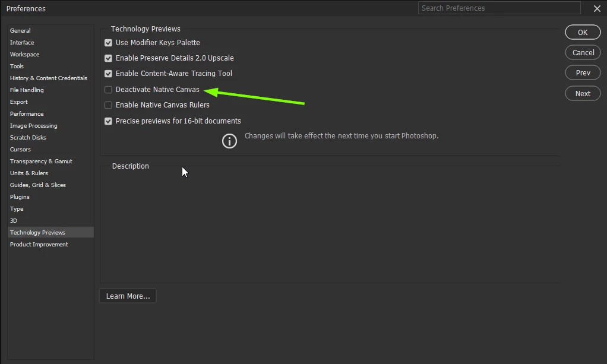Click the Technology Previews group heading

[x=146, y=29]
